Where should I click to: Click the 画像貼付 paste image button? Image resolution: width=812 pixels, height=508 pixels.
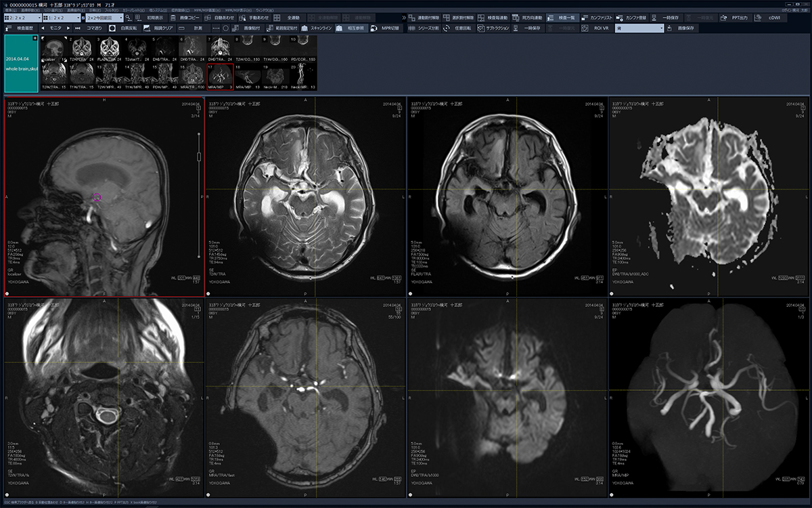coord(246,28)
